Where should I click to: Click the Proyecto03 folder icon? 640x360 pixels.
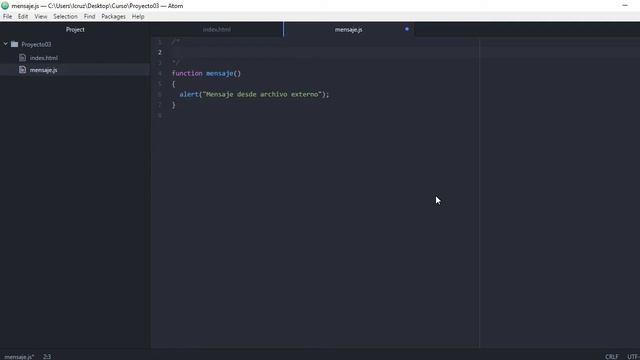pyautogui.click(x=15, y=44)
